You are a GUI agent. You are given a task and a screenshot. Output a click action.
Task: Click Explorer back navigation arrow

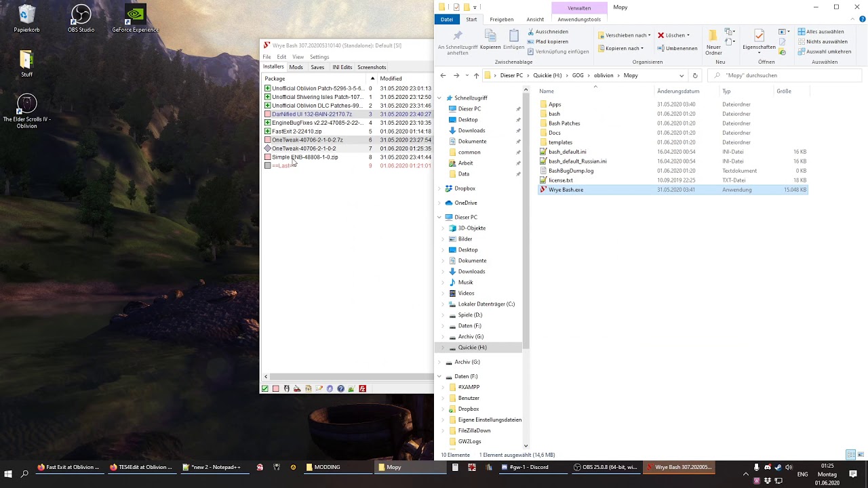point(443,75)
